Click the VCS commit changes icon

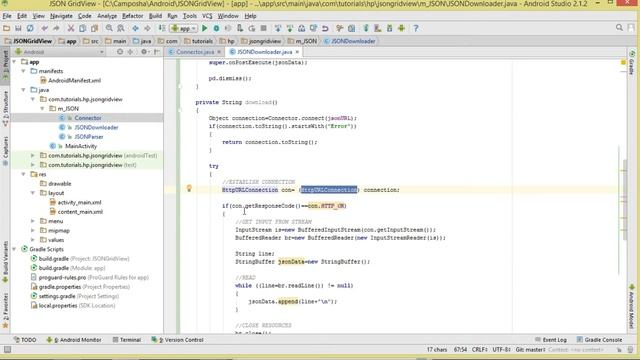290,28
